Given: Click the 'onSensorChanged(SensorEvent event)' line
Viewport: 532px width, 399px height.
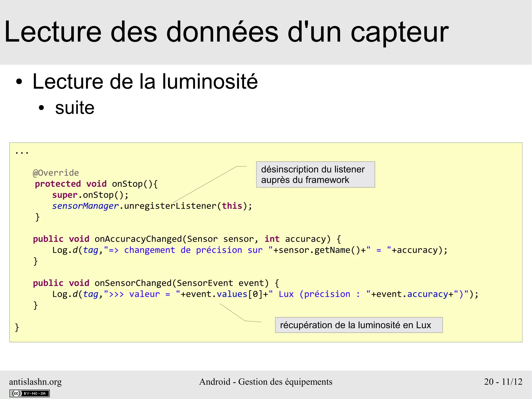Looking at the screenshot, I should tap(156, 283).
